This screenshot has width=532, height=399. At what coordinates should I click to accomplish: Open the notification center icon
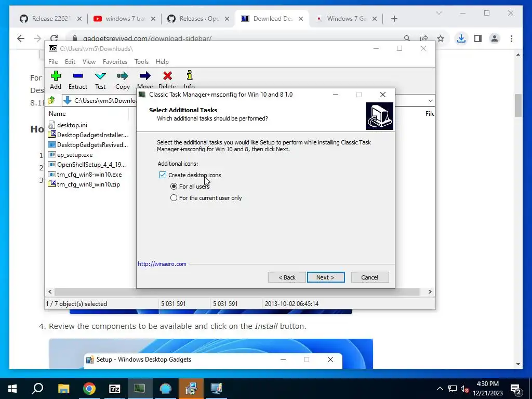516,389
